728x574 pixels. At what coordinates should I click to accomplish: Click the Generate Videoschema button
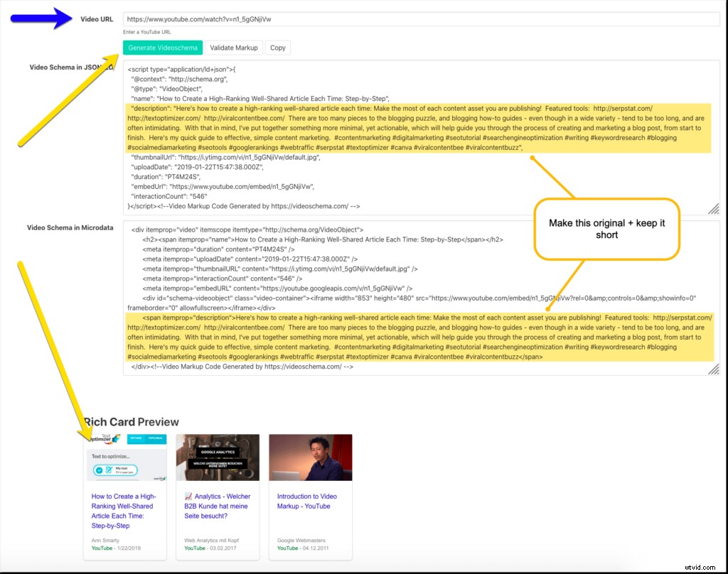coord(163,48)
